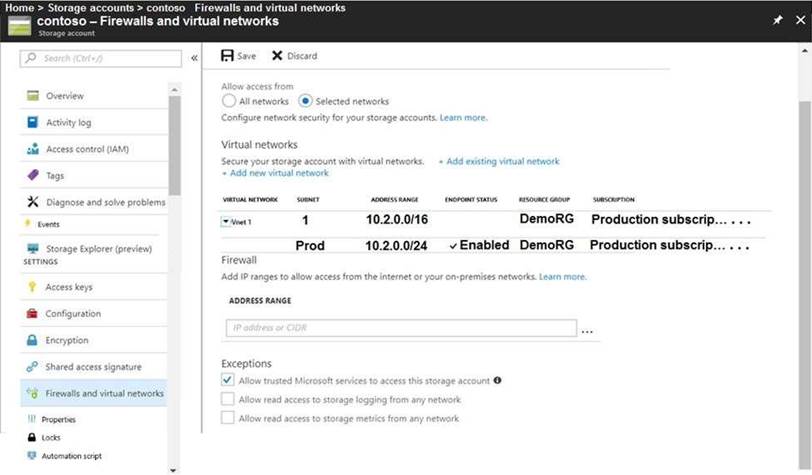Pin blade using the pin icon

pyautogui.click(x=778, y=20)
